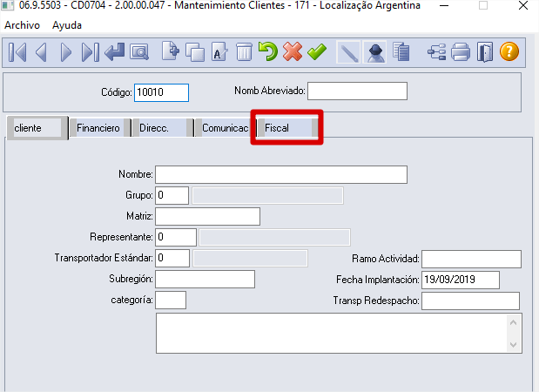Click the copy record icon
This screenshot has height=392, width=539.
(x=195, y=52)
